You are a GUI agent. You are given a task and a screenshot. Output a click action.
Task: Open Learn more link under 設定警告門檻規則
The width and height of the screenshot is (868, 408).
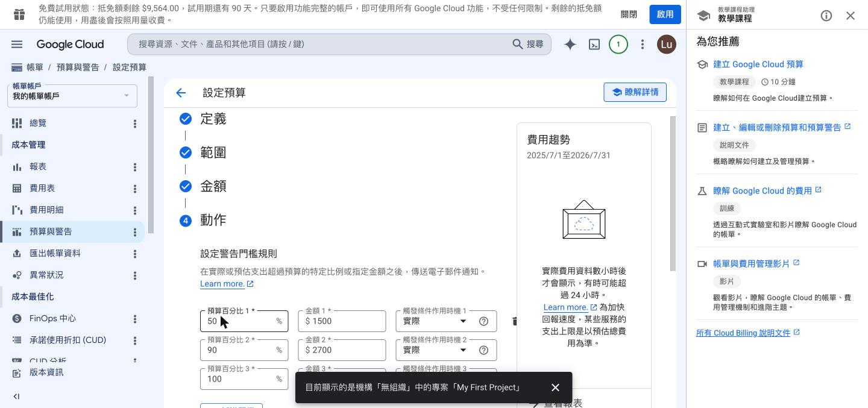pyautogui.click(x=227, y=284)
